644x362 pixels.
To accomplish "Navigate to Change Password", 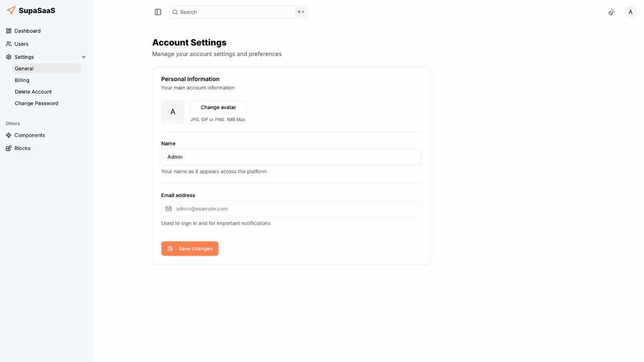I will [36, 103].
